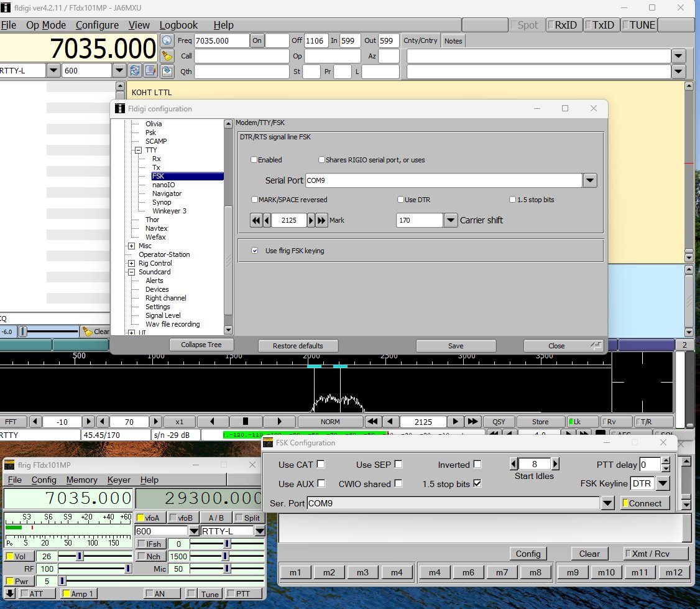Toggle Use CAT in FSK Configuration
This screenshot has width=700, height=609.
click(321, 464)
